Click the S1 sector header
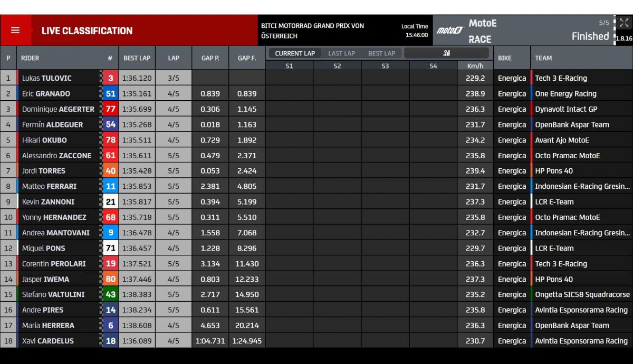633x364 pixels. click(x=289, y=66)
